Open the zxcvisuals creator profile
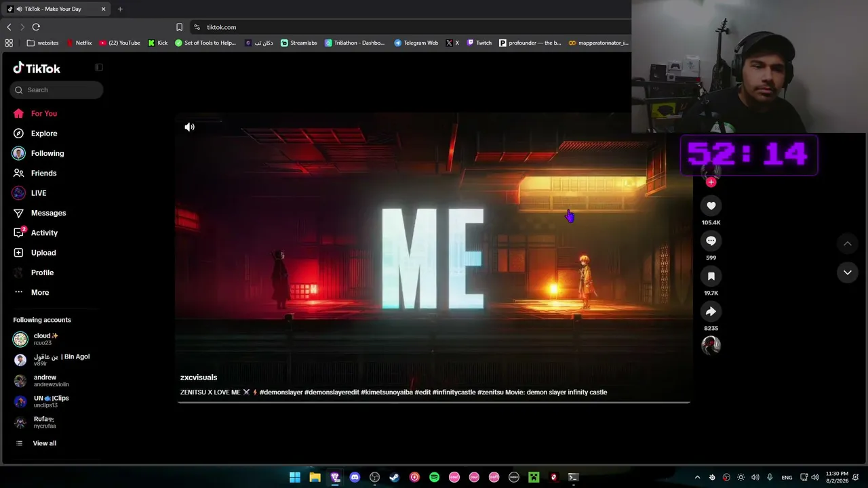This screenshot has width=868, height=488. click(x=199, y=378)
